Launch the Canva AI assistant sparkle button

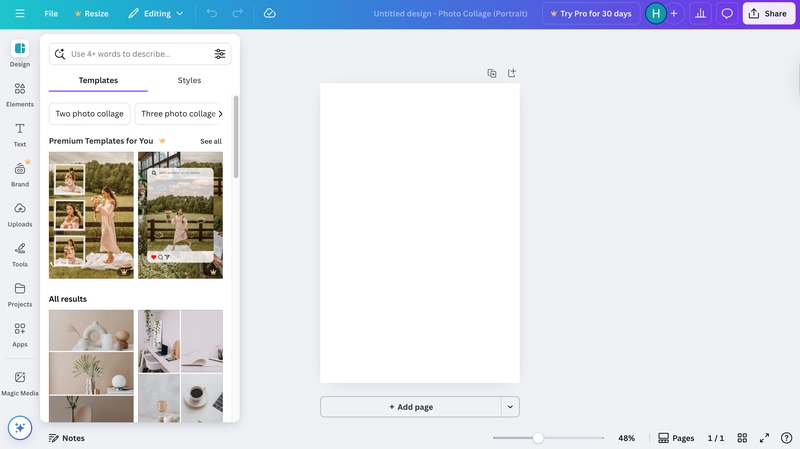point(20,428)
